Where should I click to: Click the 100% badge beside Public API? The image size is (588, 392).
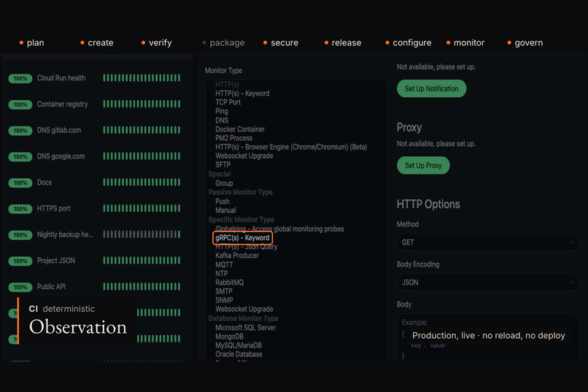click(20, 287)
